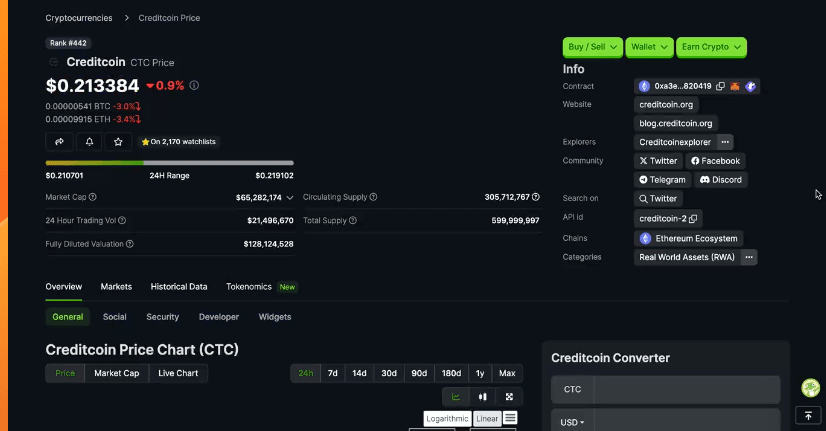The width and height of the screenshot is (826, 431).
Task: Open the Discord community link
Action: coord(721,180)
